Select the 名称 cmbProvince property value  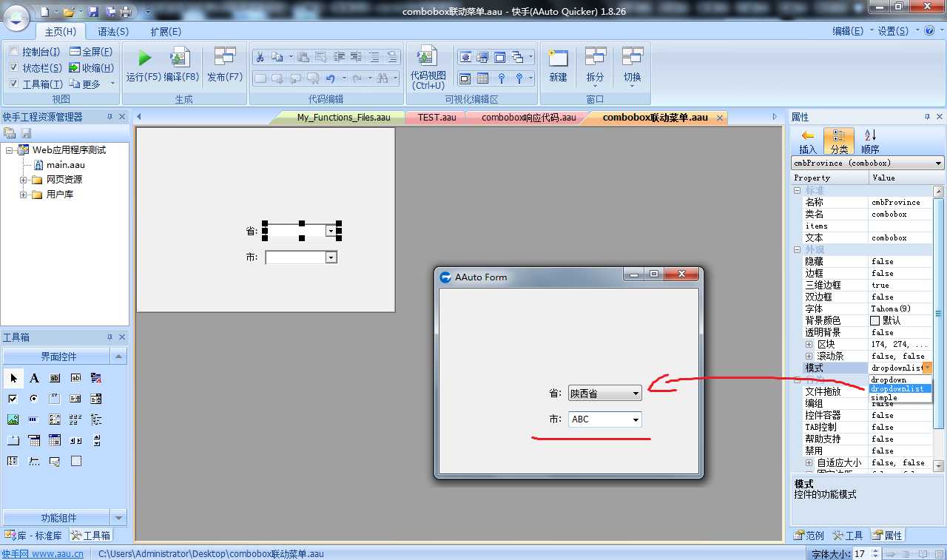[900, 202]
